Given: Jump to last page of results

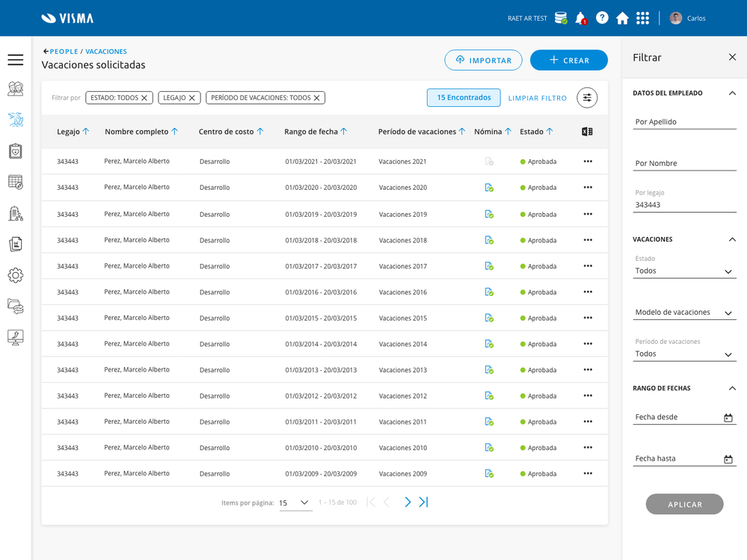Looking at the screenshot, I should point(423,502).
